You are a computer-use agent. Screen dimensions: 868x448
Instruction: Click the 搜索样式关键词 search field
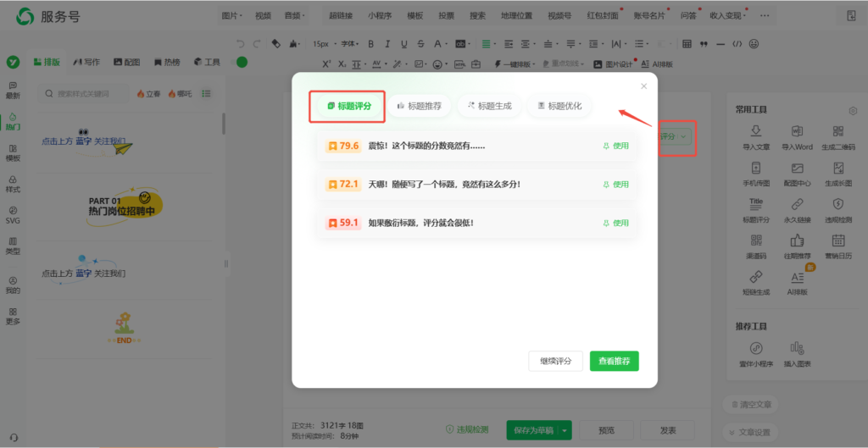pos(83,93)
